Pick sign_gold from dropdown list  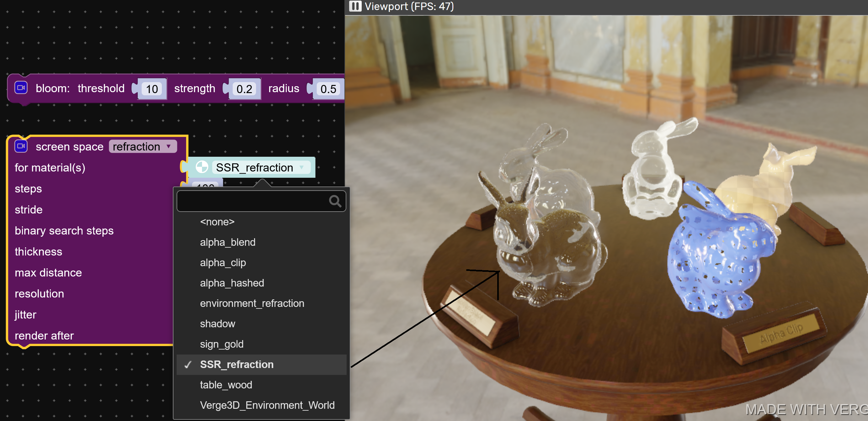point(221,344)
